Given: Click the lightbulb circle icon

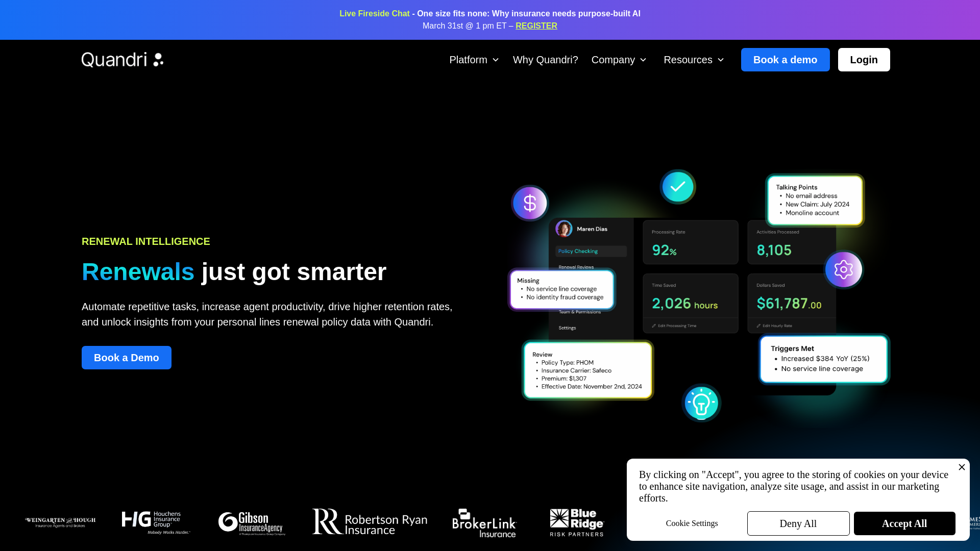Looking at the screenshot, I should click(x=701, y=403).
